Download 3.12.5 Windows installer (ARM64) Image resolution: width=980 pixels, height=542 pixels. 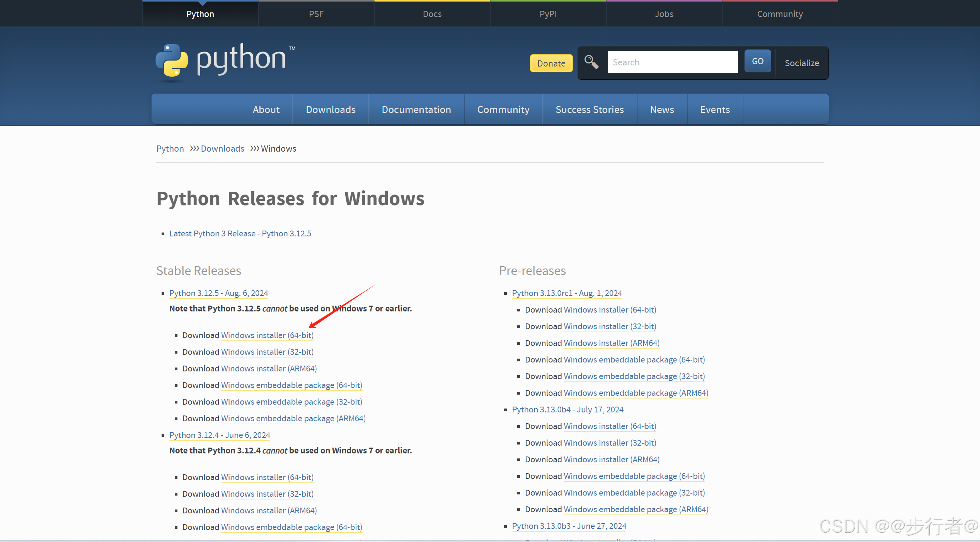coord(269,369)
